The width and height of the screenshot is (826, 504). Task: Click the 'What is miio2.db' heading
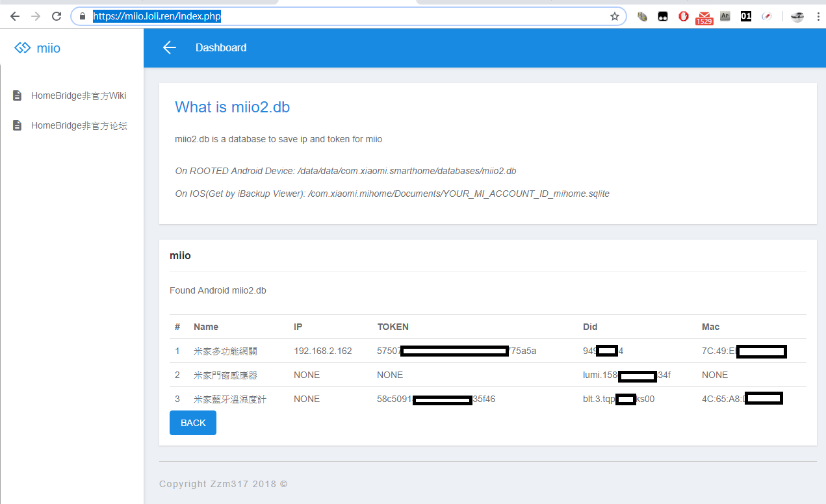coord(233,107)
